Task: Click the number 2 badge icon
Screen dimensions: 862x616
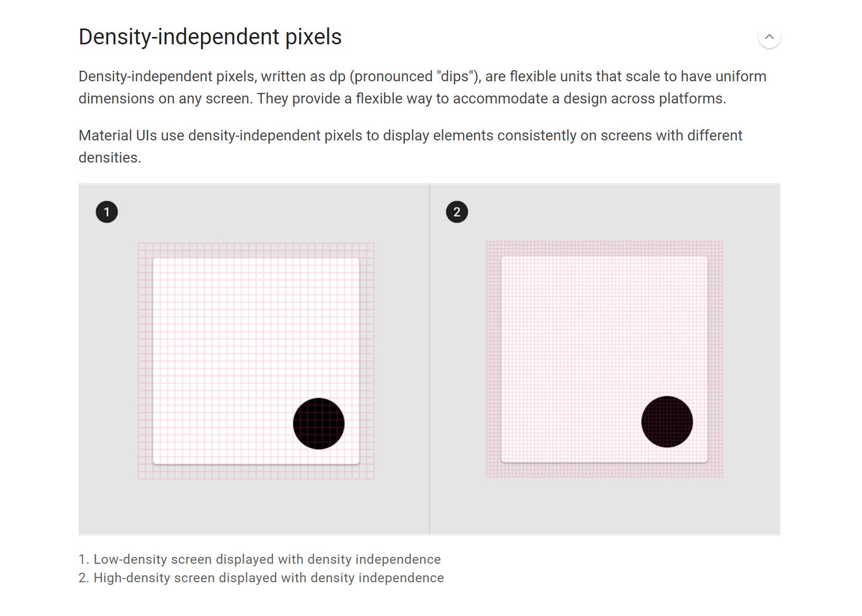Action: [x=457, y=212]
